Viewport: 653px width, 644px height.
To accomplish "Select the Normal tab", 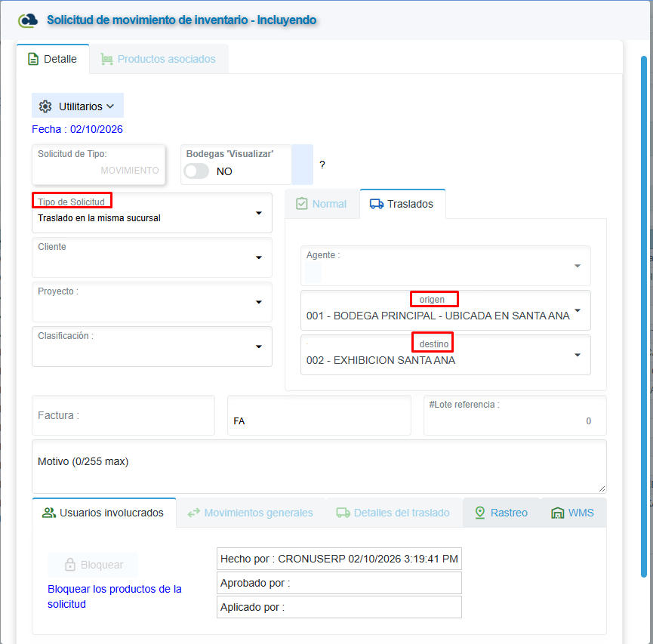I will (322, 204).
